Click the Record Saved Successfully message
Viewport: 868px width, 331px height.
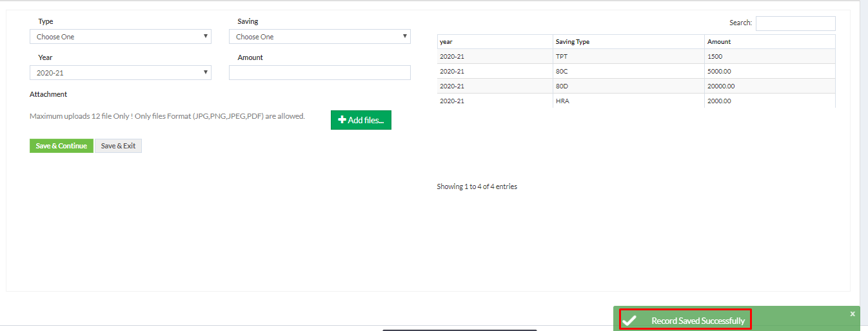698,321
